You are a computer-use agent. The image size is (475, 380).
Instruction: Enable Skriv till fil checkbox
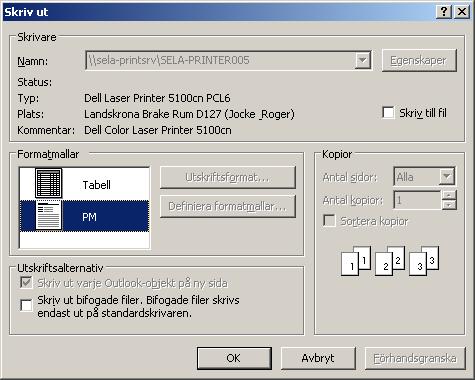[388, 113]
